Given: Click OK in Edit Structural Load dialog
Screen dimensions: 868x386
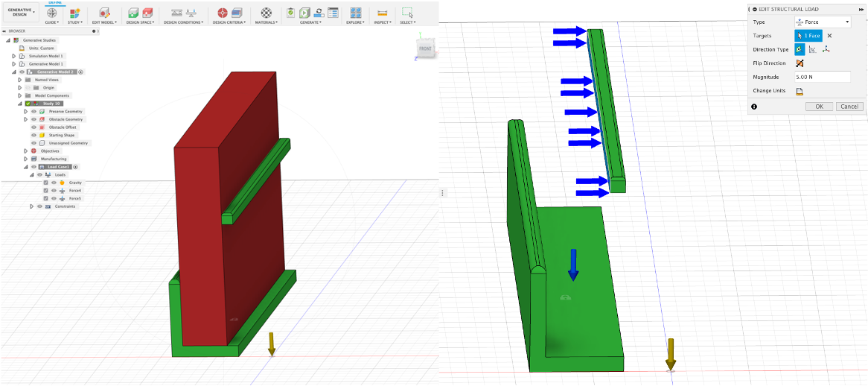Looking at the screenshot, I should [820, 107].
